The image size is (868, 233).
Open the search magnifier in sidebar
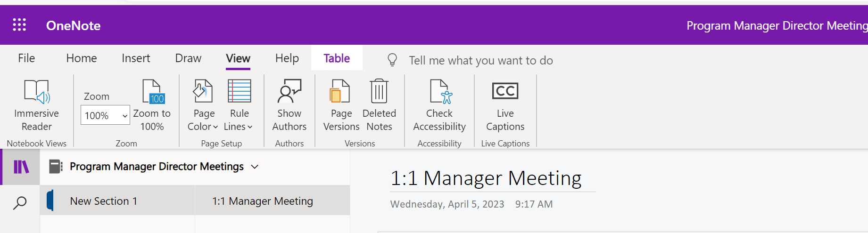[20, 203]
